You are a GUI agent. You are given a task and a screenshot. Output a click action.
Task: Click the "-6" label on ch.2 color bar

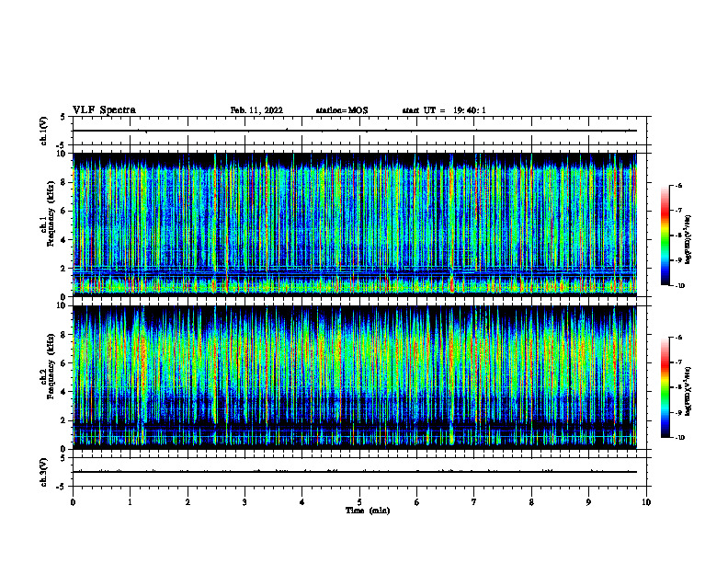678,338
